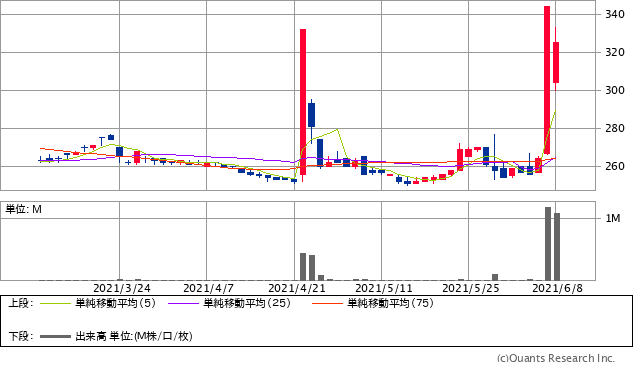Click the tallest red candlestick near 2021/6/8

[547, 80]
